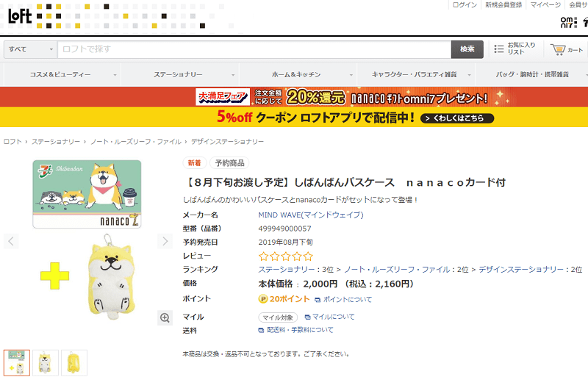The image size is (588, 388).
Task: Focus the ロフトで探す search field
Action: (254, 49)
